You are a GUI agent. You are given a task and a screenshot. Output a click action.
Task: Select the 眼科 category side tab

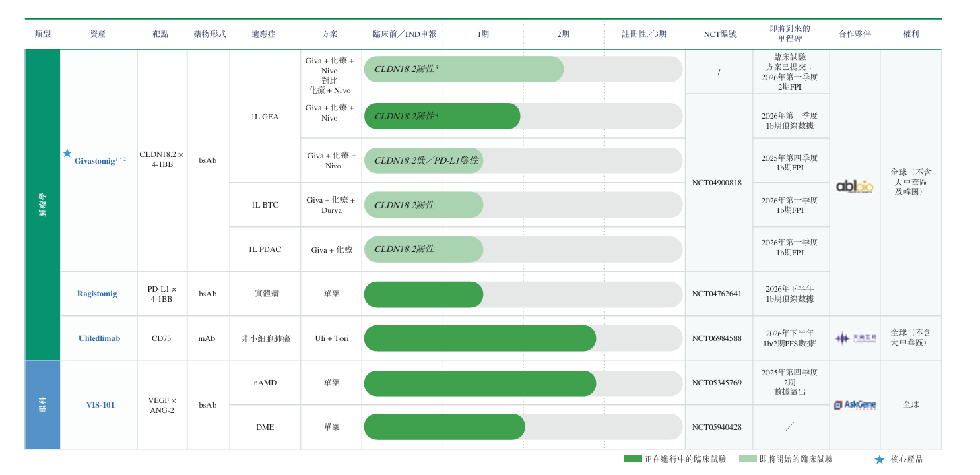[x=42, y=405]
